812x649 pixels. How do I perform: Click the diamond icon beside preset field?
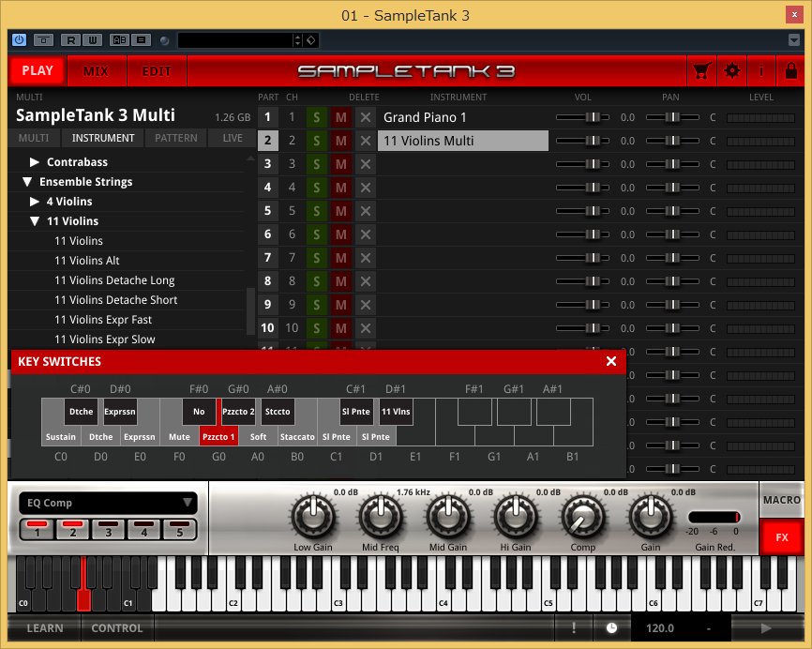pyautogui.click(x=310, y=40)
